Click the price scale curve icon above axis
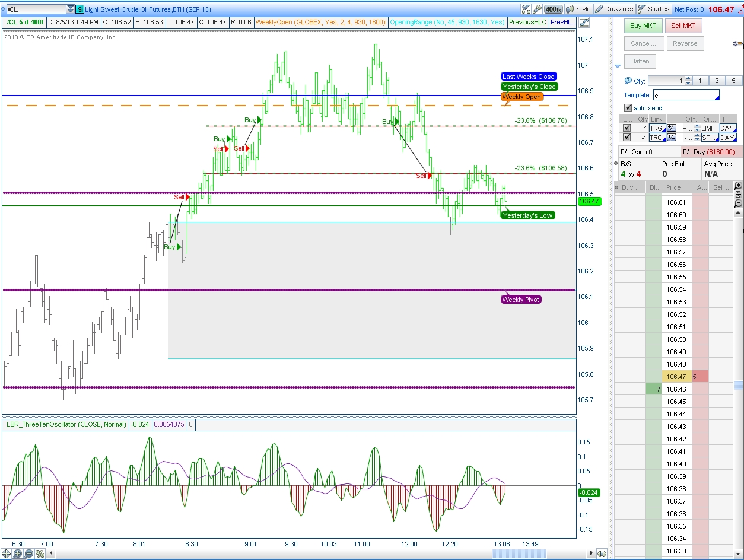This screenshot has height=560, width=744. coord(584,23)
